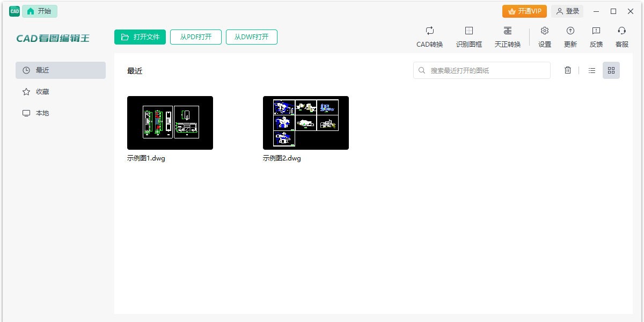Click the search recent drawings field
Image resolution: width=644 pixels, height=322 pixels.
(x=482, y=70)
